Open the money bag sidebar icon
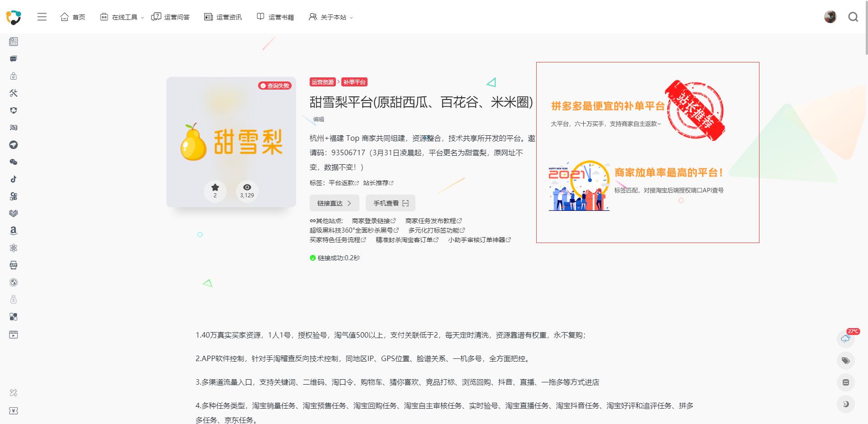The height and width of the screenshot is (424, 868). click(14, 300)
